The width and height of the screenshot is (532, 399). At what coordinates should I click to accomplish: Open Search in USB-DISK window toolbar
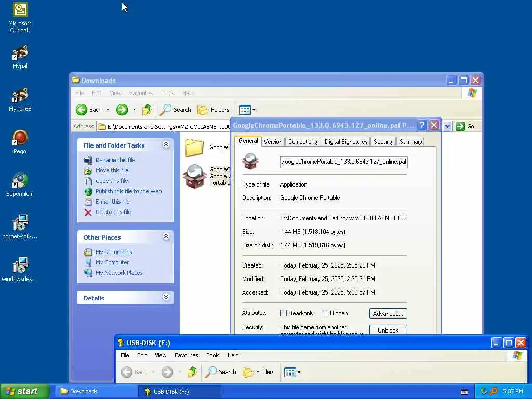tap(221, 372)
